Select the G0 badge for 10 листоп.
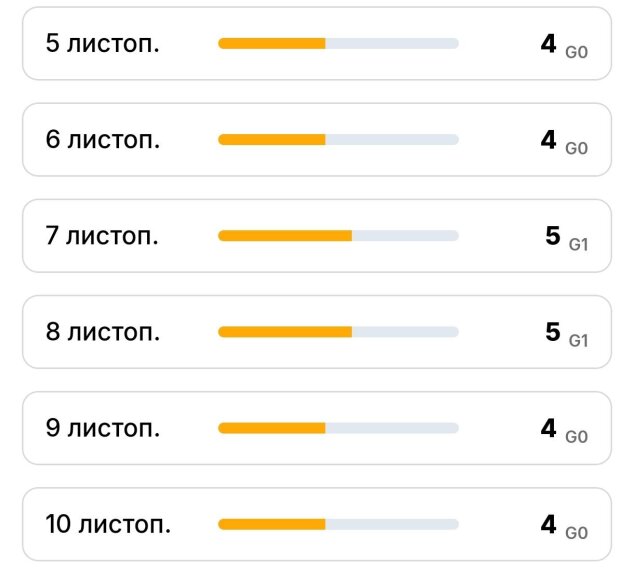This screenshot has width=620, height=577. click(x=576, y=532)
